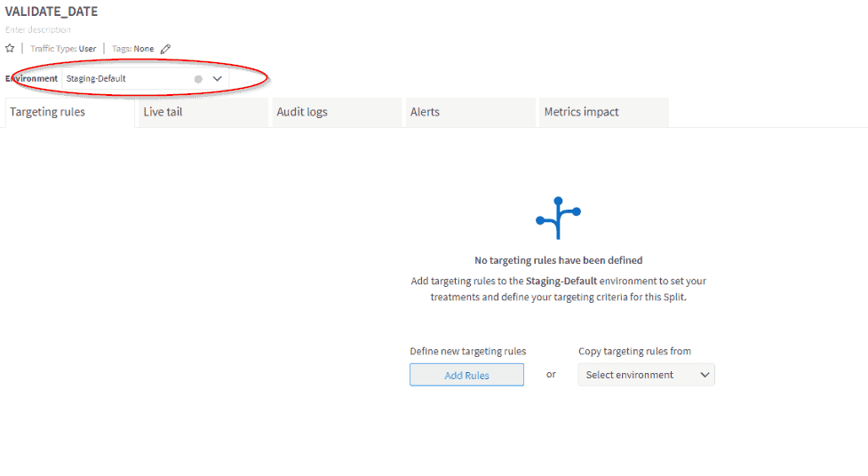Click the pencil icon to edit tags
This screenshot has height=476, width=868.
click(x=165, y=49)
